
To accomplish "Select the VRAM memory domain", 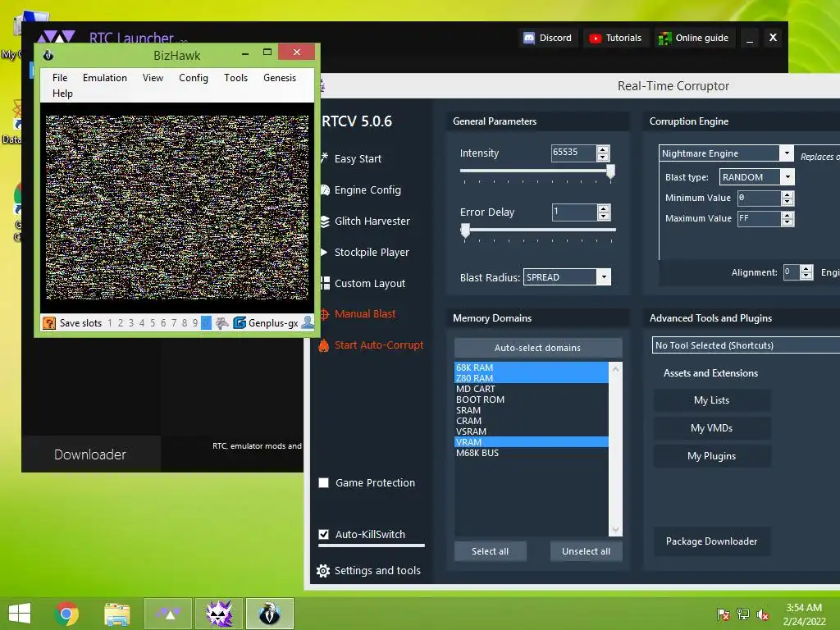I will tap(531, 442).
